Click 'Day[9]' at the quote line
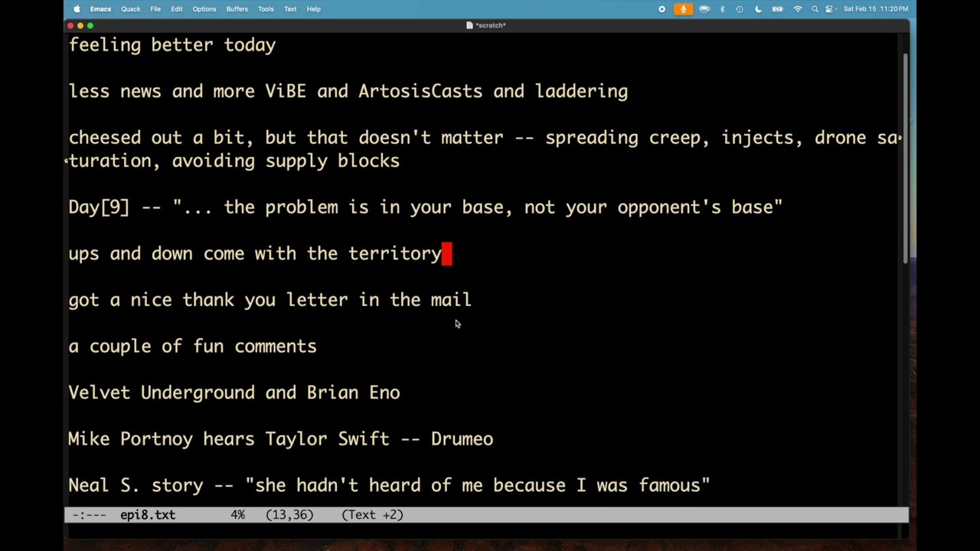The width and height of the screenshot is (980, 551). (100, 207)
